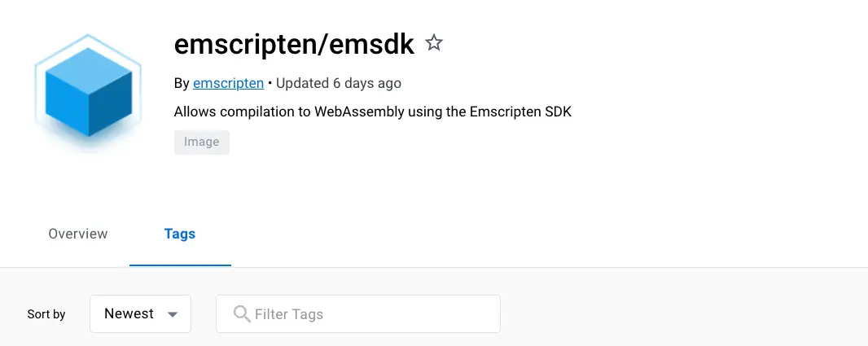The image size is (868, 346).
Task: Click the WebAssembly compilation description text
Action: click(x=373, y=112)
